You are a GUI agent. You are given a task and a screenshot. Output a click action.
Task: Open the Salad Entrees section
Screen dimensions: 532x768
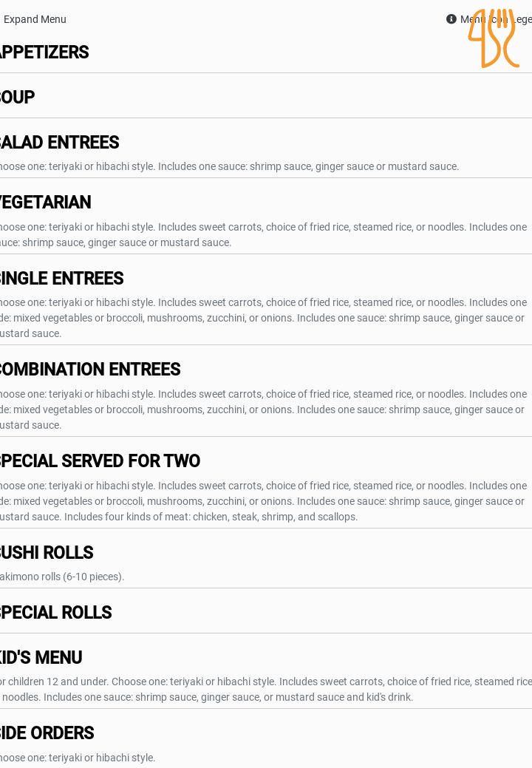click(x=60, y=143)
